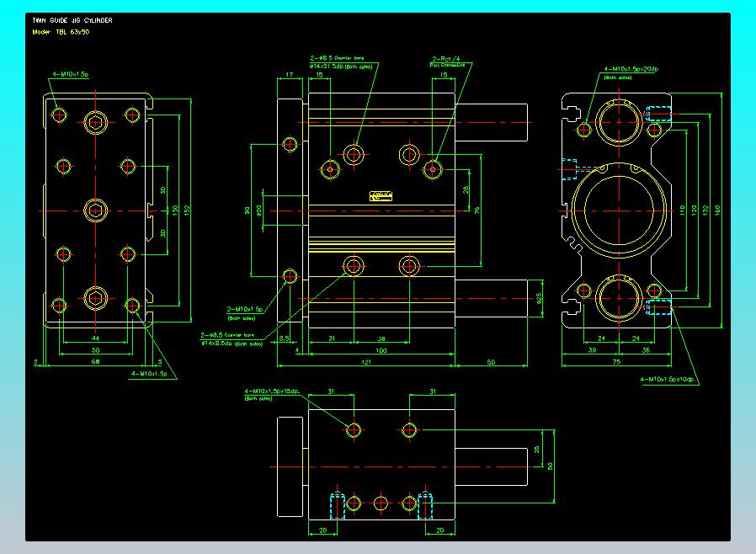Select the 76 vertical dimension
756x554 pixels.
coord(476,210)
